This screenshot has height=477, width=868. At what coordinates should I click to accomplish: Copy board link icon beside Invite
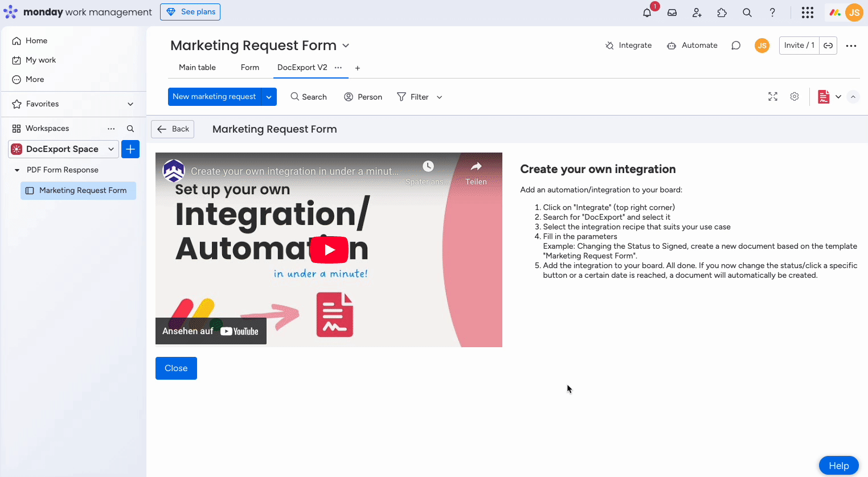point(828,46)
